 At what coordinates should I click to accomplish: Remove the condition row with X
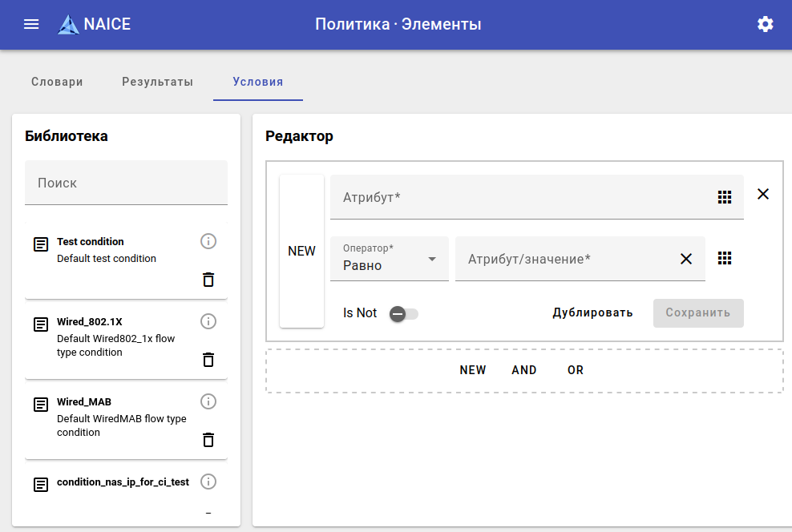(x=763, y=194)
